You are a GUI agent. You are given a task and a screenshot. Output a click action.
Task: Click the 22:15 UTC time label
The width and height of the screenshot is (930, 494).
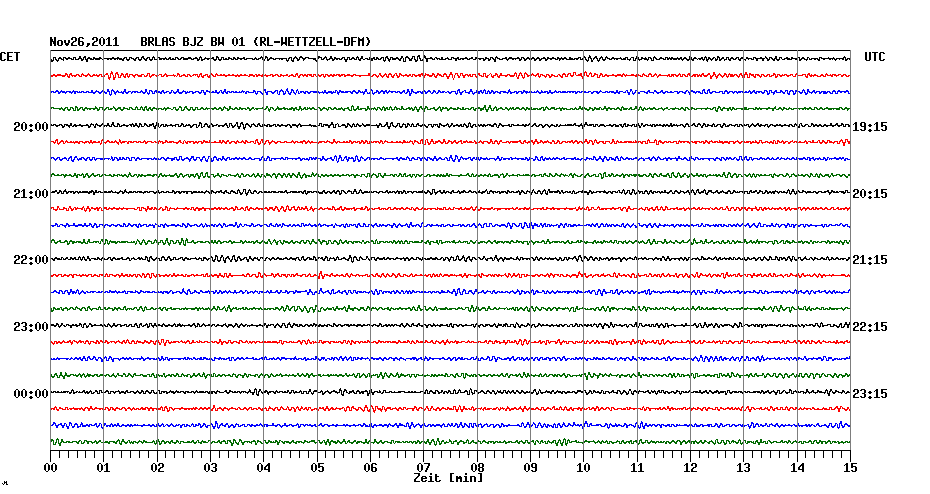(870, 327)
